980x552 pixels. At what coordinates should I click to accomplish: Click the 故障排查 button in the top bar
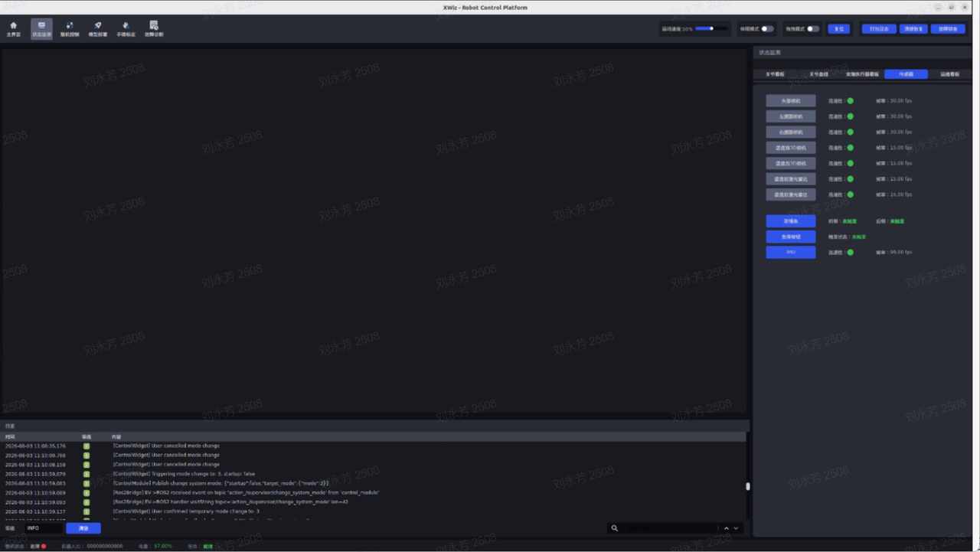point(948,29)
